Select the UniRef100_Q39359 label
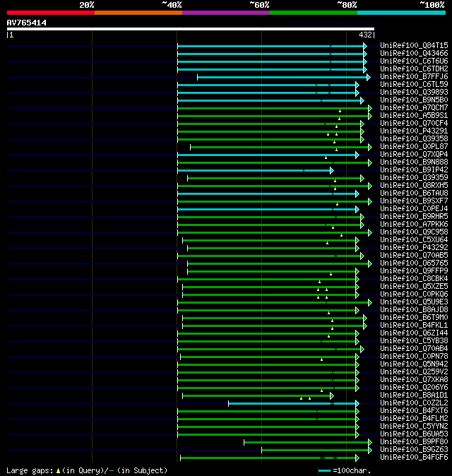452x476 pixels. click(x=414, y=177)
